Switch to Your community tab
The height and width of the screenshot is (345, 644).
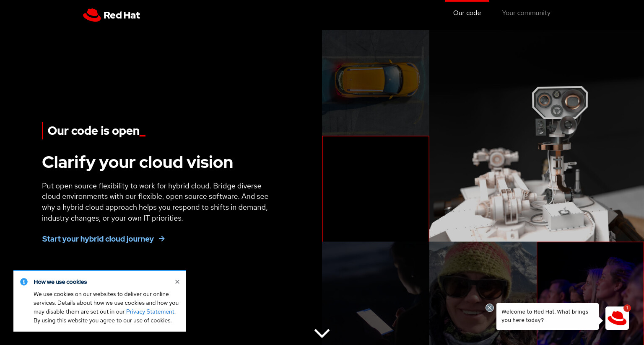pyautogui.click(x=526, y=13)
